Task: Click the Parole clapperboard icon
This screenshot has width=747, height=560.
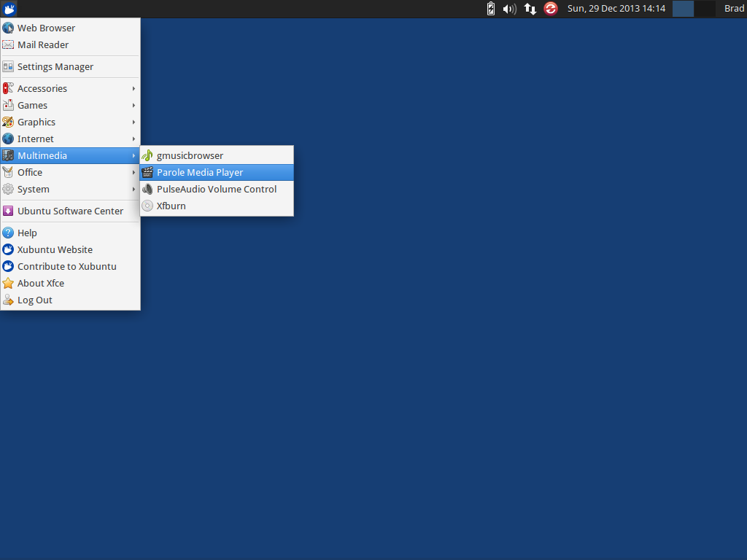Action: tap(147, 172)
